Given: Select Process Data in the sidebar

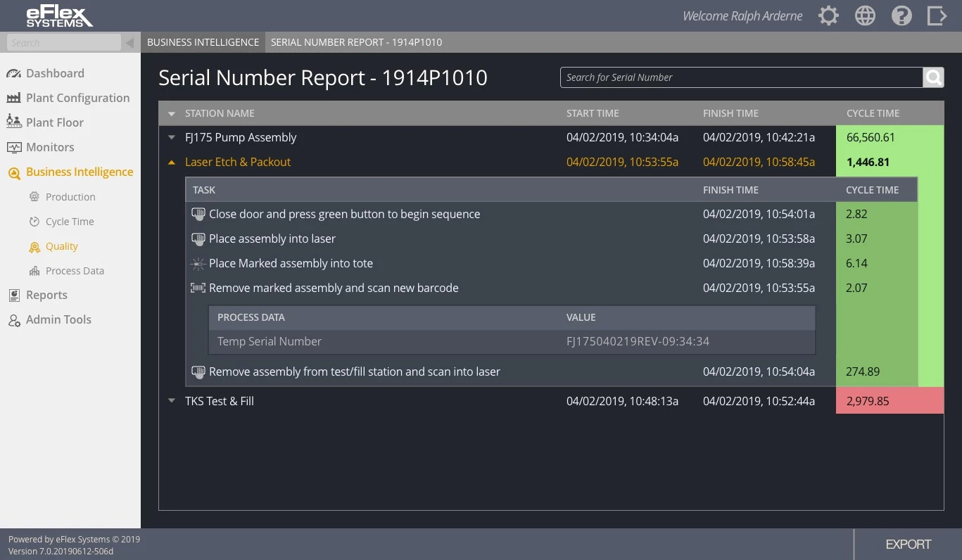Looking at the screenshot, I should pos(74,271).
